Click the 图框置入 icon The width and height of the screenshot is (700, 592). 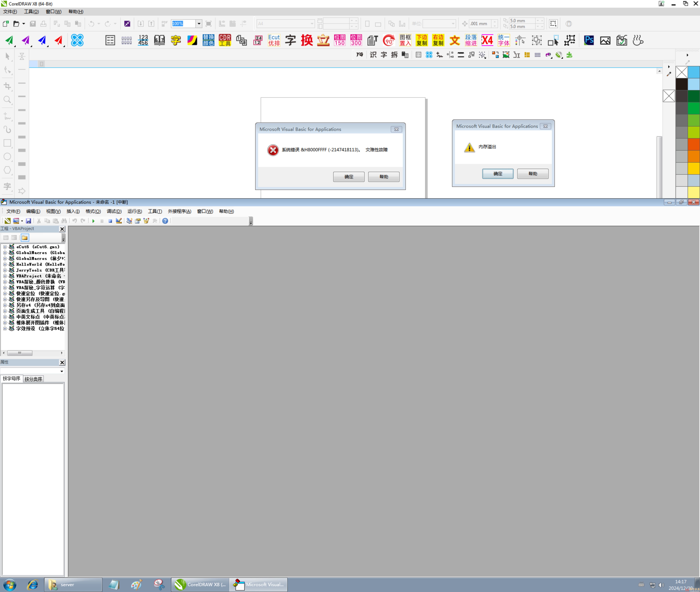point(405,40)
